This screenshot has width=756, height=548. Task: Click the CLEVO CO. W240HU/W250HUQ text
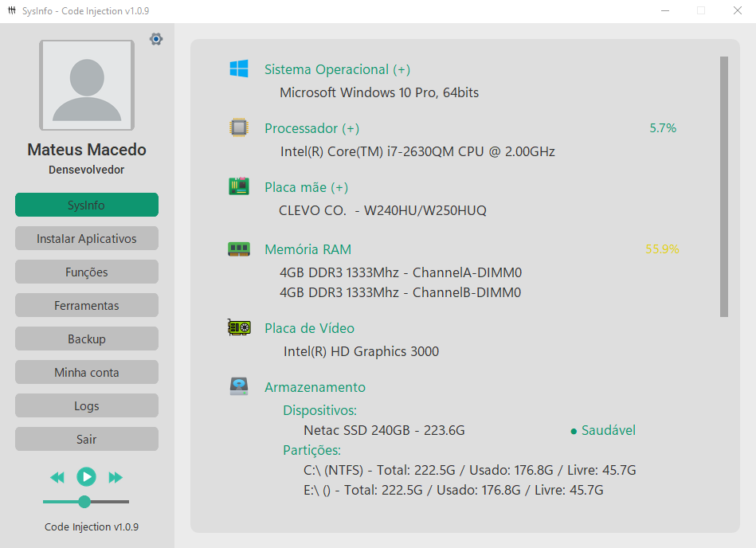(383, 210)
